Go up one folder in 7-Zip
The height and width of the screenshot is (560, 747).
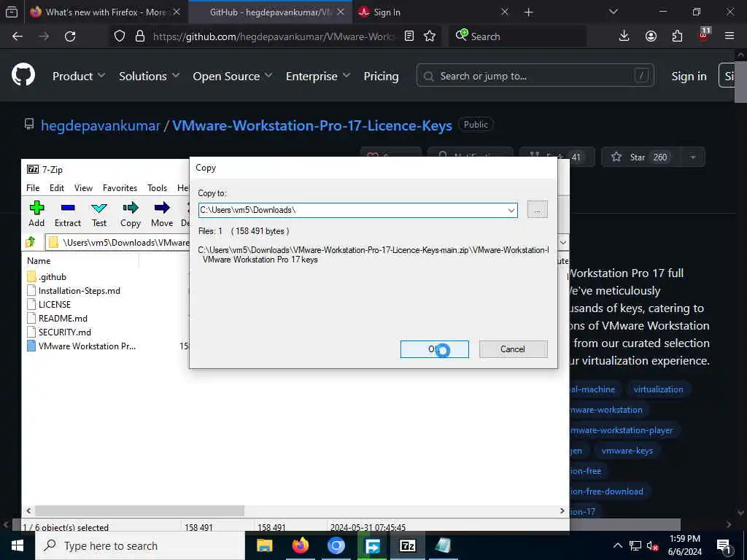coord(31,242)
